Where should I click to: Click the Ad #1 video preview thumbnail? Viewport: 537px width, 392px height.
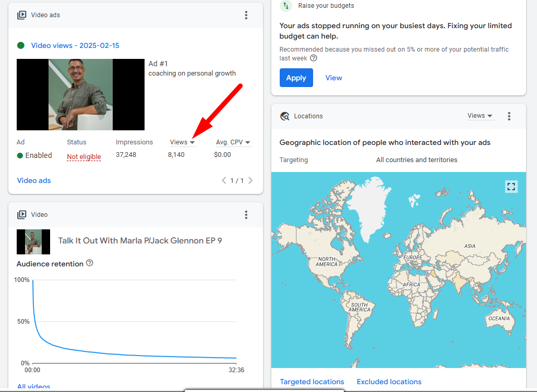coord(80,94)
